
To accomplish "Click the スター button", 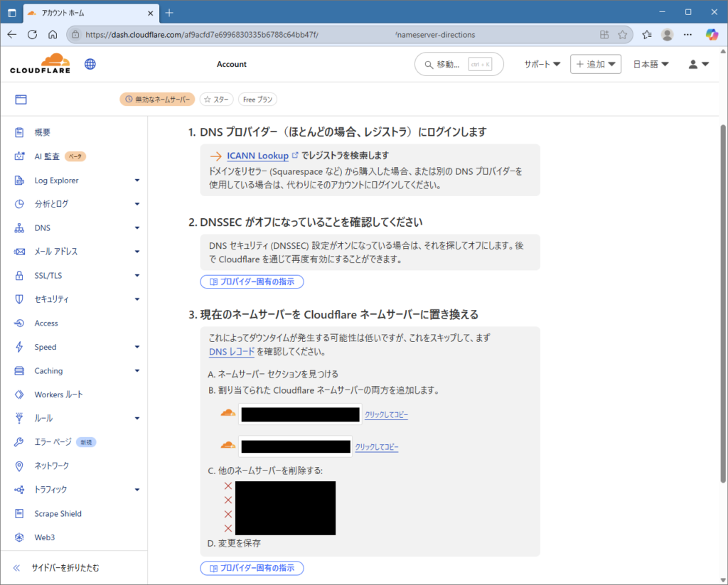I will 216,100.
